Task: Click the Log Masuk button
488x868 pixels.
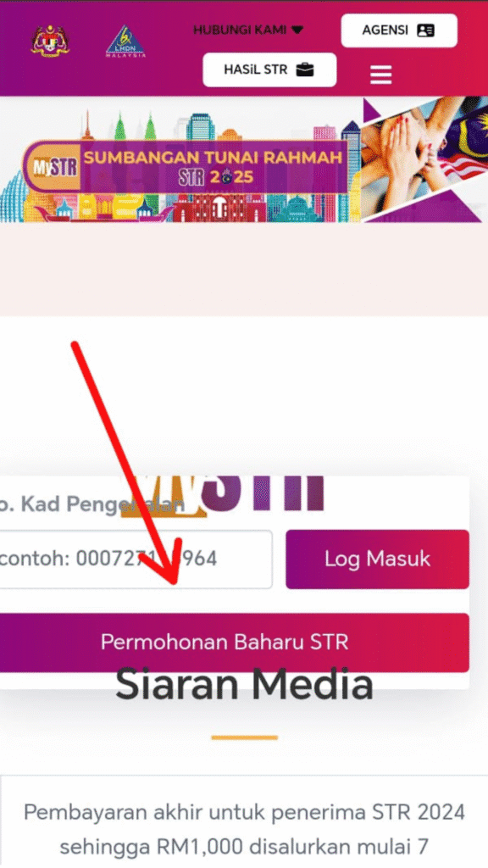Action: click(x=377, y=559)
